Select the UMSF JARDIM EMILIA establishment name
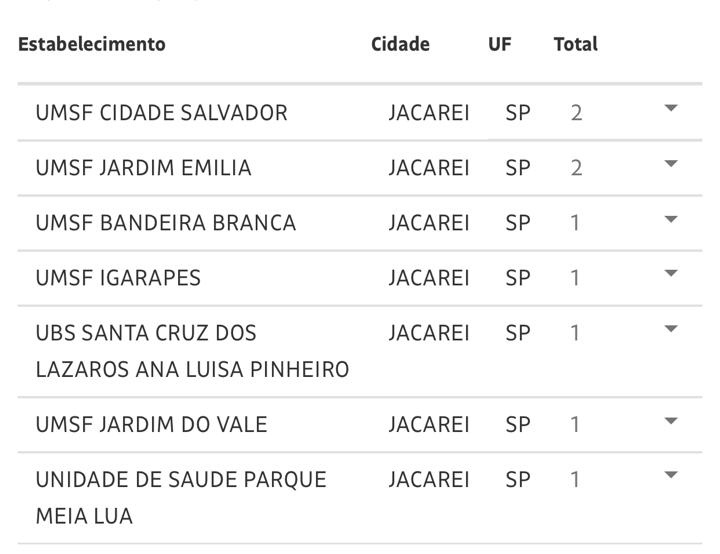Screen dimensions: 720x554 144,168
